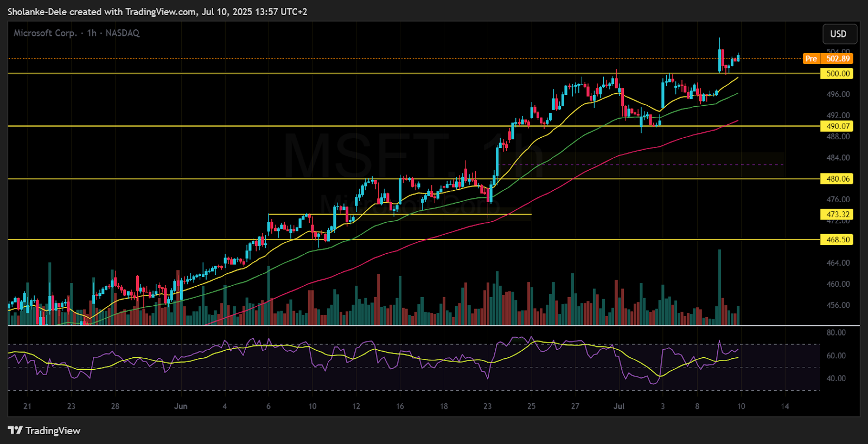This screenshot has width=868, height=444.
Task: Click the RSI 60.00 scale value
Action: (836, 356)
